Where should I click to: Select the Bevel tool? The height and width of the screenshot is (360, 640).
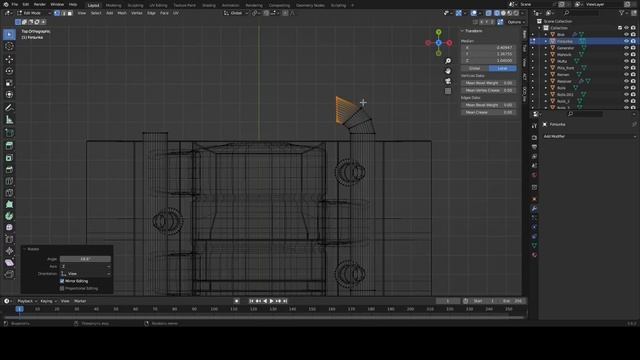point(9,169)
